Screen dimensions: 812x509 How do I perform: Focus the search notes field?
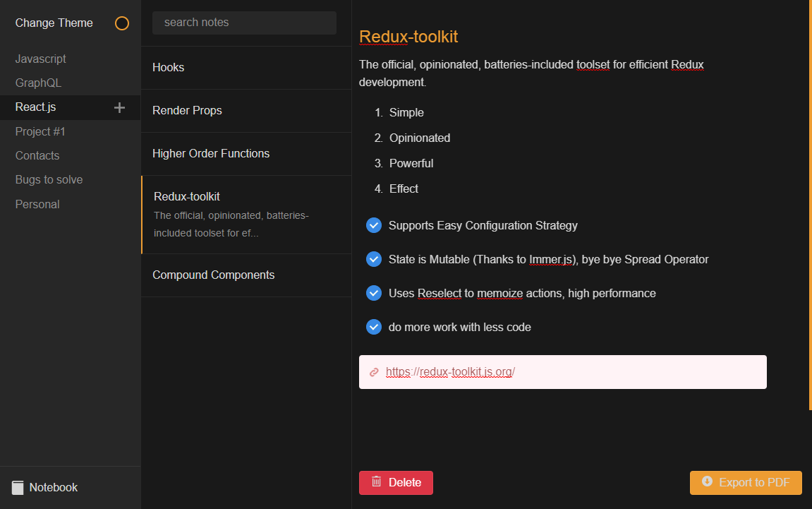[x=244, y=23]
